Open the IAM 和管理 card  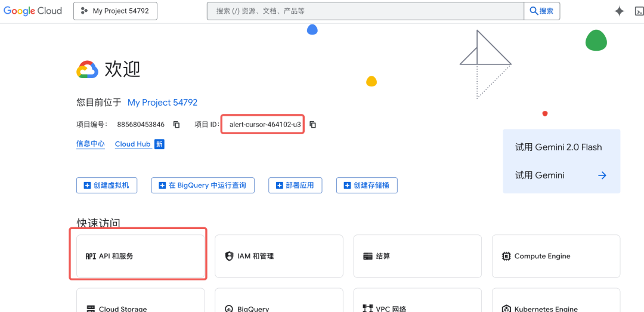279,256
